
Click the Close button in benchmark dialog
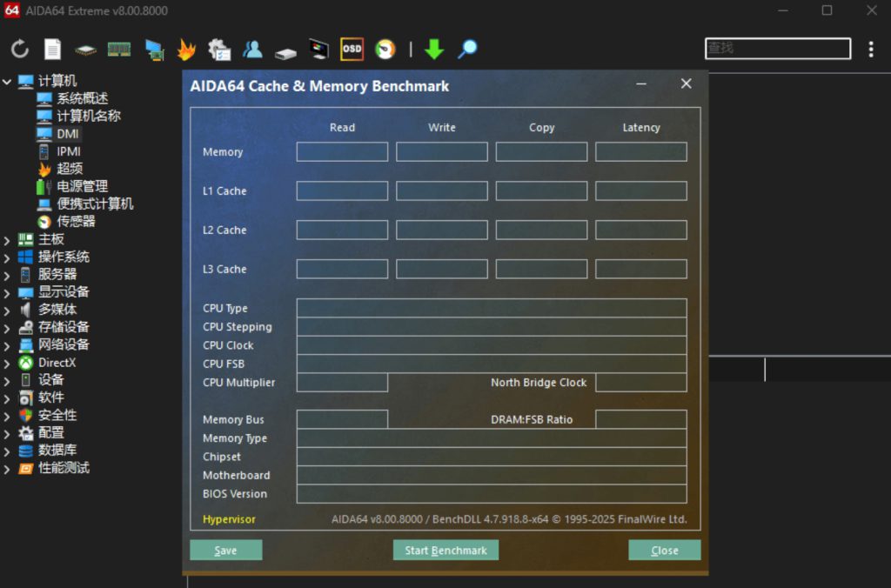coord(664,550)
